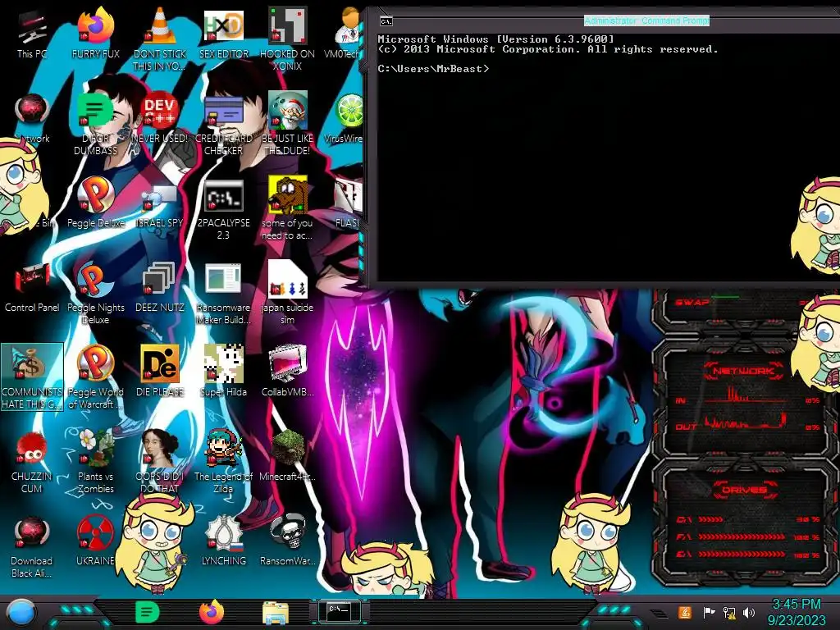Viewport: 840px width, 630px height.
Task: Click the Java update tray icon
Action: pos(685,612)
